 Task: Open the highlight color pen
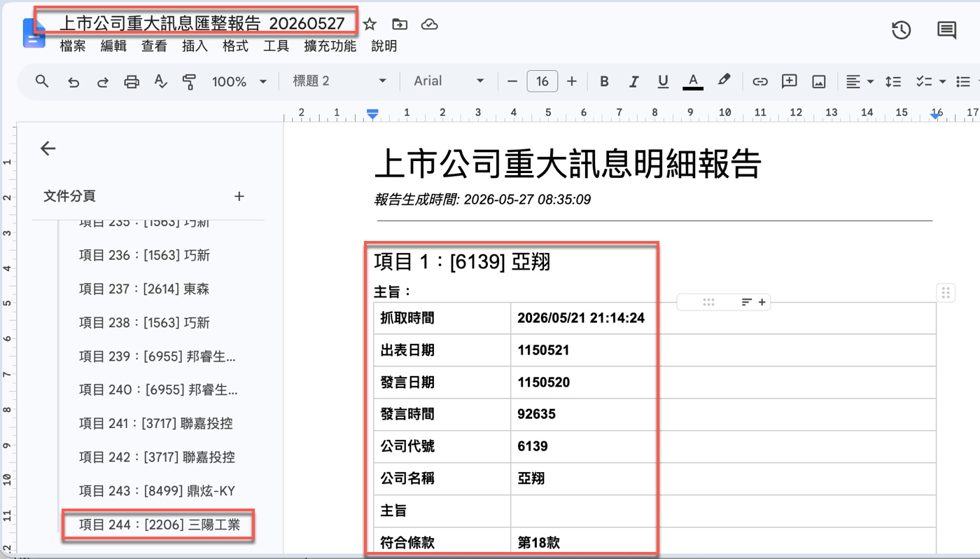[x=724, y=81]
